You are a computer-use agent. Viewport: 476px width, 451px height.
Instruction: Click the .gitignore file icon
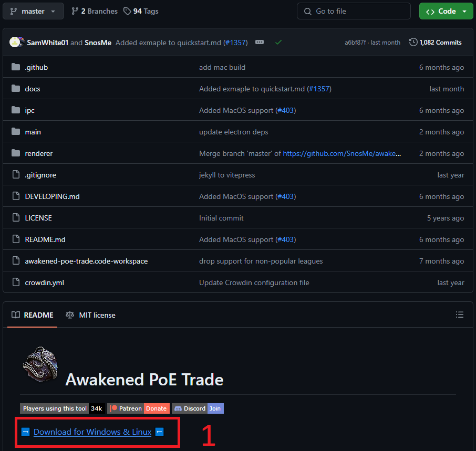pyautogui.click(x=16, y=174)
